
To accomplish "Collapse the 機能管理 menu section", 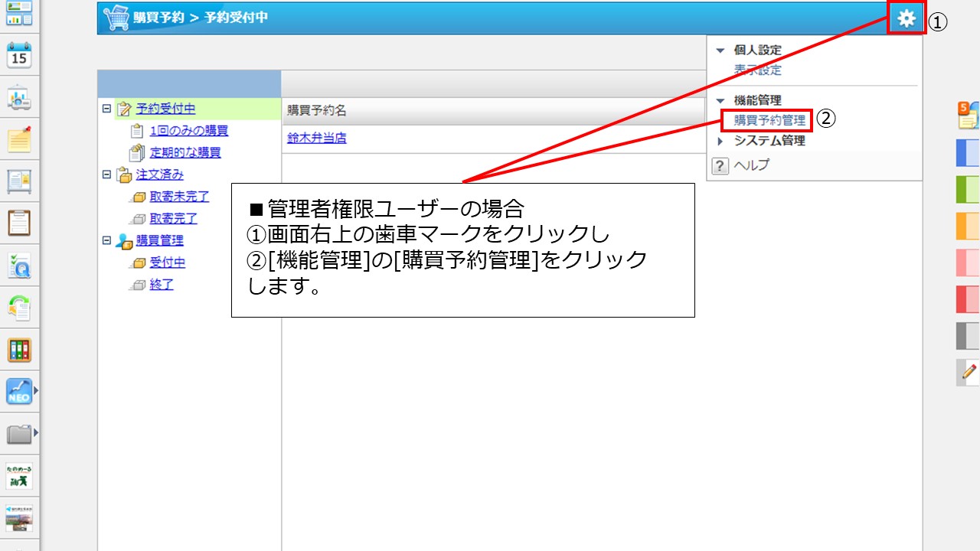I will pos(720,100).
